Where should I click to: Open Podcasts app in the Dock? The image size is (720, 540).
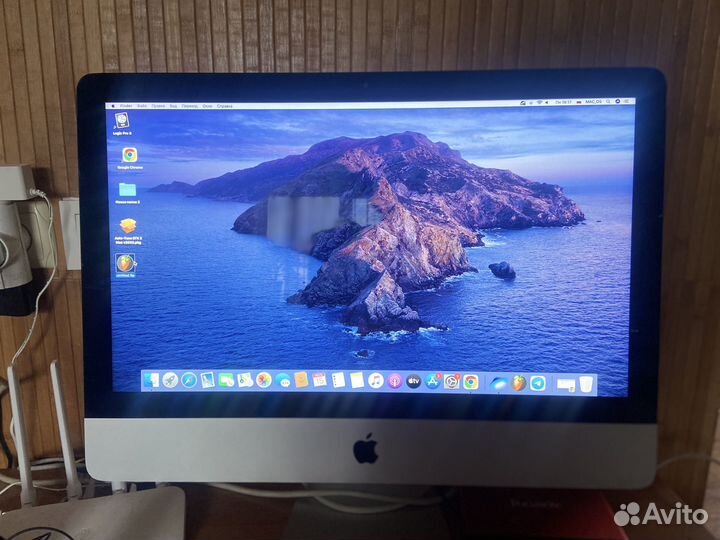click(x=395, y=382)
